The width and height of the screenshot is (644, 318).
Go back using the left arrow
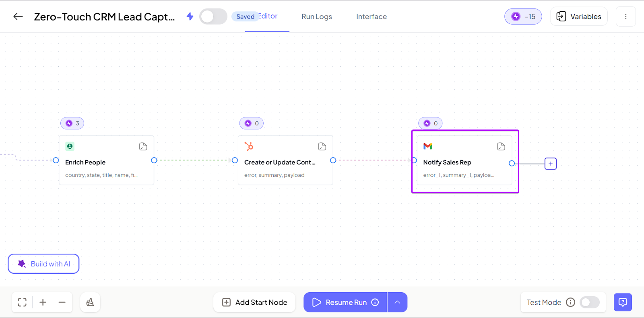18,16
